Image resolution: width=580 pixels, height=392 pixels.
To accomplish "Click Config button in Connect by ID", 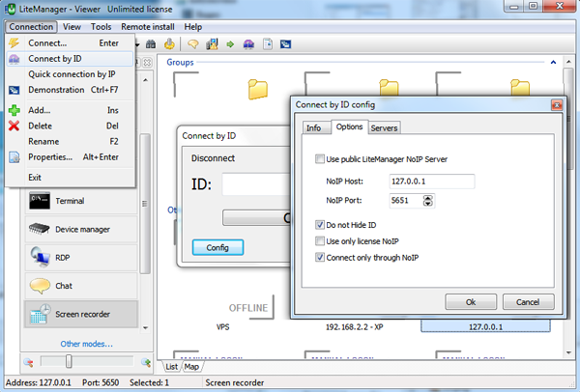I will point(217,247).
